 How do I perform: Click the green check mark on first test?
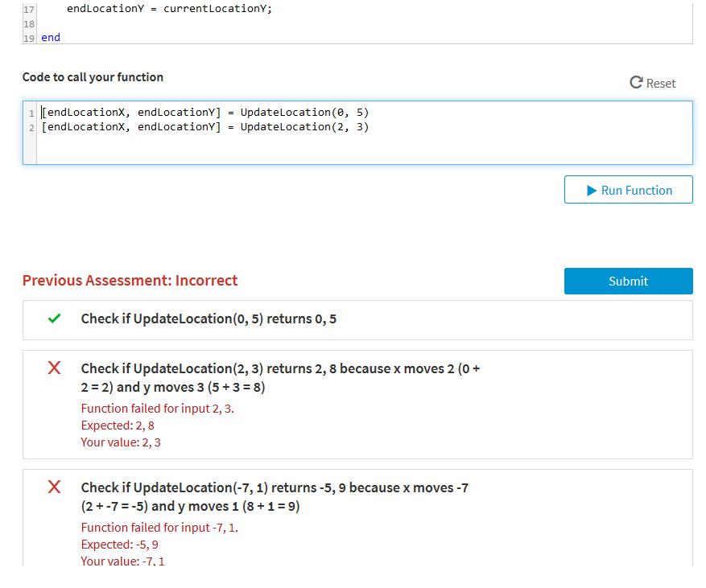(54, 319)
